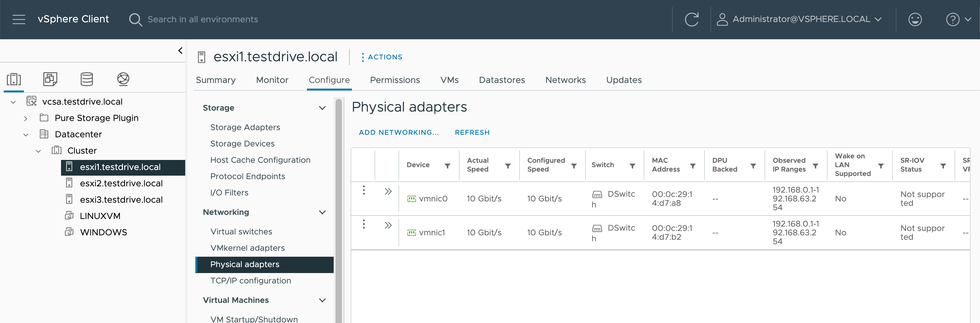The image size is (980, 323).
Task: Open the Help menu dropdown
Action: 958,19
